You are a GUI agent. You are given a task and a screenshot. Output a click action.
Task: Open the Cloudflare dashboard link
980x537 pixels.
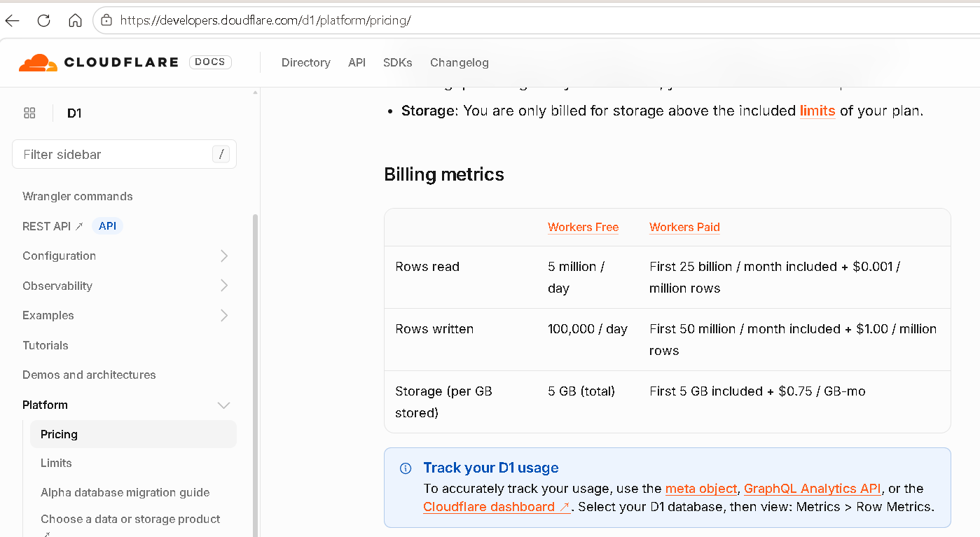(x=497, y=507)
